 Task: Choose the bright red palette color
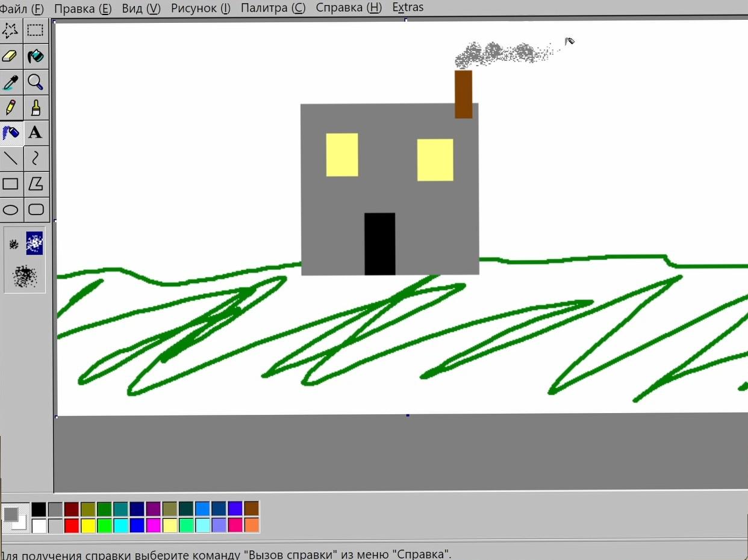[x=72, y=525]
